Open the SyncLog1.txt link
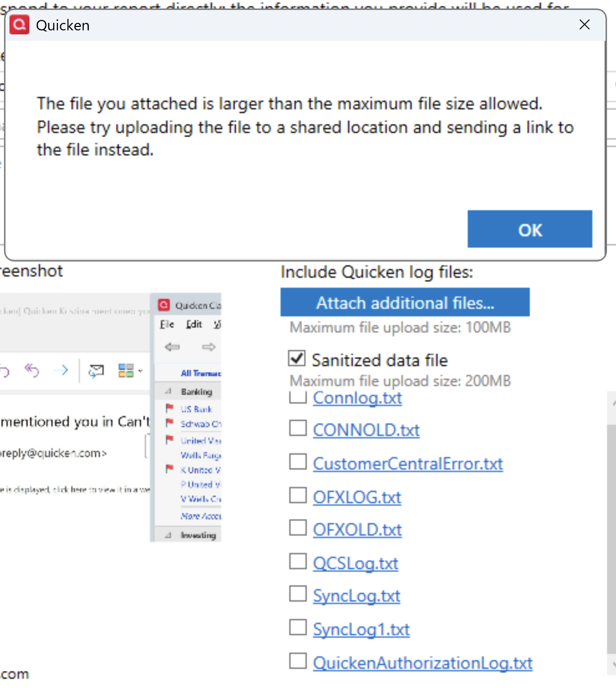Image resolution: width=616 pixels, height=692 pixels. [361, 630]
